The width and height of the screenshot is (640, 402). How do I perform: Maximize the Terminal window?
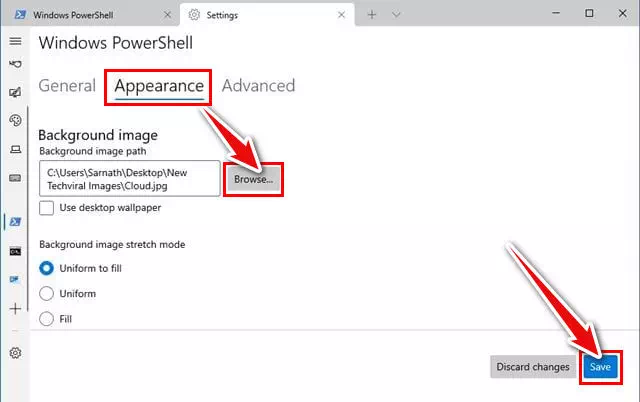coord(589,13)
